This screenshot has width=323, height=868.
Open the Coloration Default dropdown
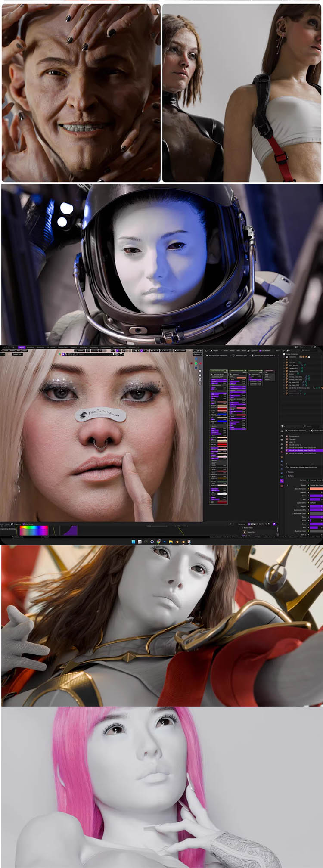(316, 503)
